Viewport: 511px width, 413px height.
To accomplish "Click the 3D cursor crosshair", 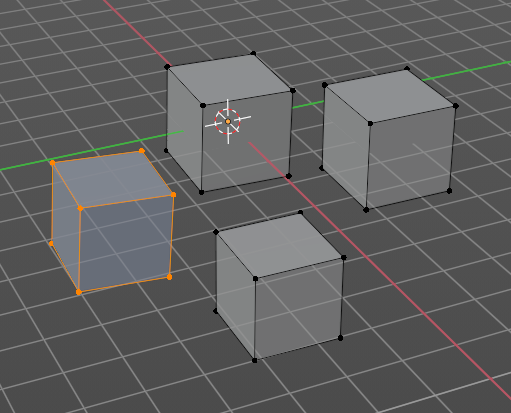I will pyautogui.click(x=228, y=122).
